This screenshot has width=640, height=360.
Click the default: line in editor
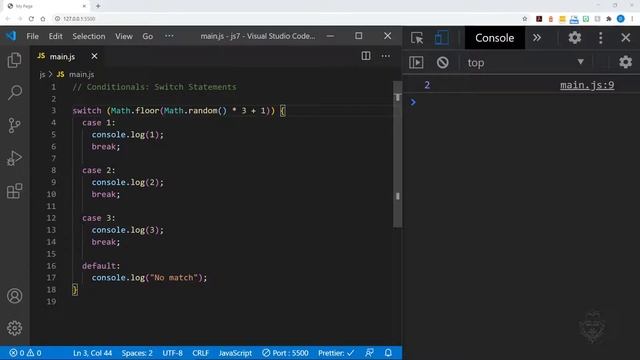101,266
